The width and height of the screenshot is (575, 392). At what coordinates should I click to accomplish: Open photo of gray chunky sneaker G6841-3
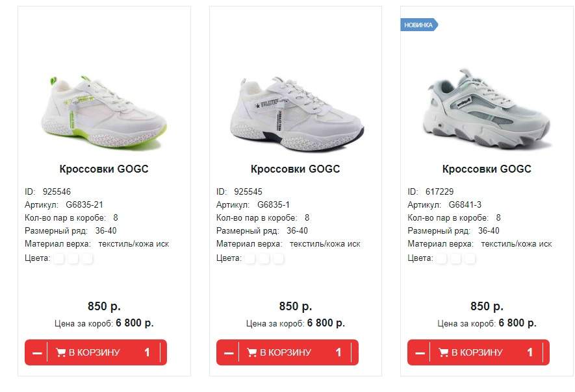487,108
